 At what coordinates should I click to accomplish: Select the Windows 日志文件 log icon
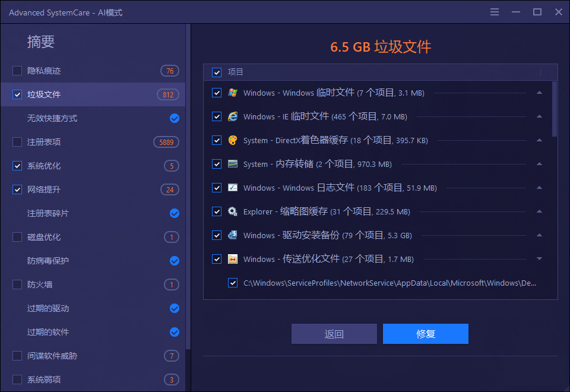pos(232,188)
